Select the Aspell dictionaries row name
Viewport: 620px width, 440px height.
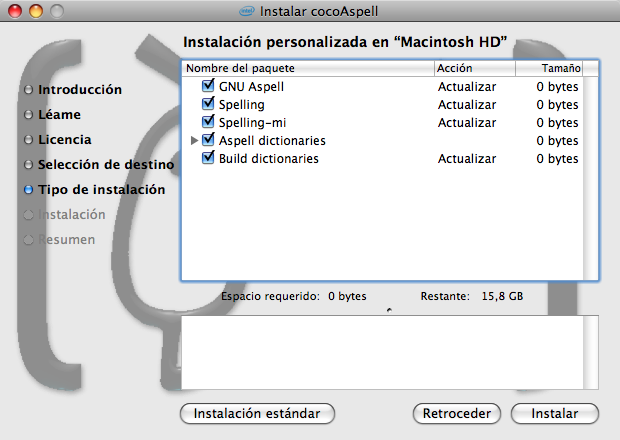[x=272, y=141]
